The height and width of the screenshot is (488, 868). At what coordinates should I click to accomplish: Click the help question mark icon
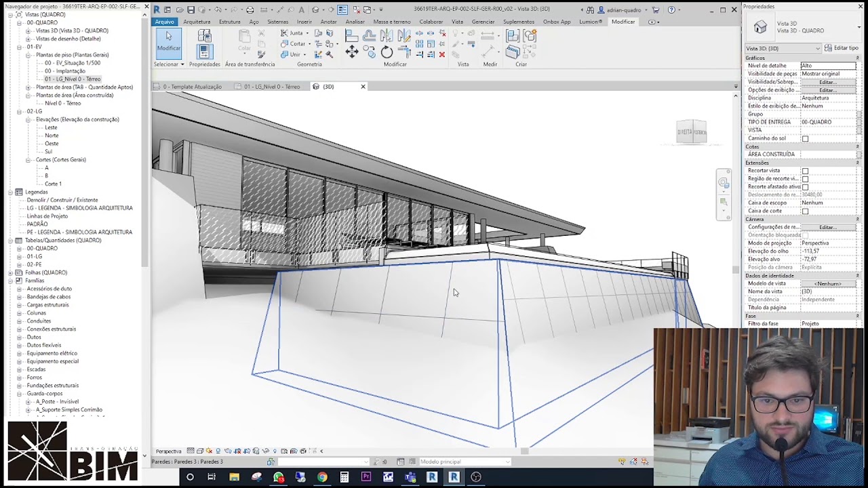(x=671, y=10)
